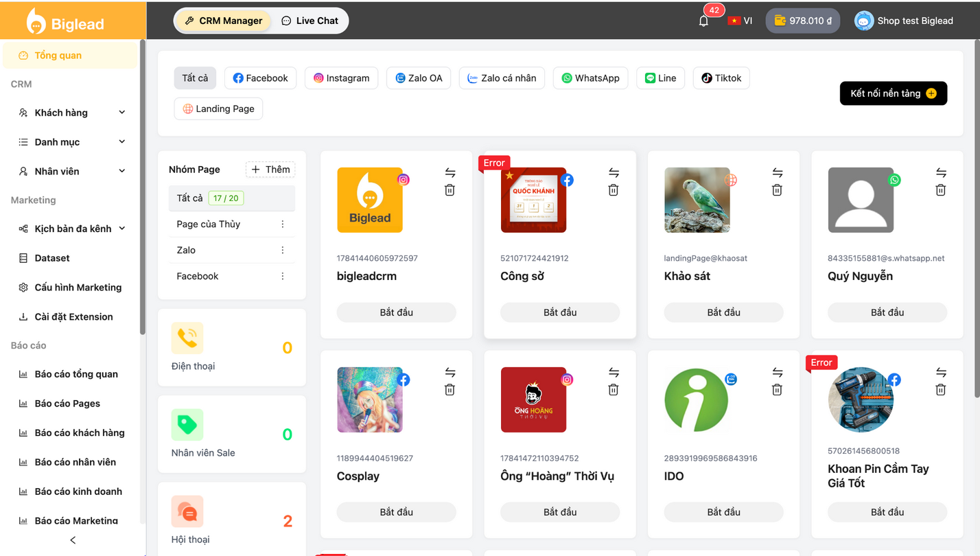Click the swap arrows icon on Quý Nguyễn card

point(940,172)
